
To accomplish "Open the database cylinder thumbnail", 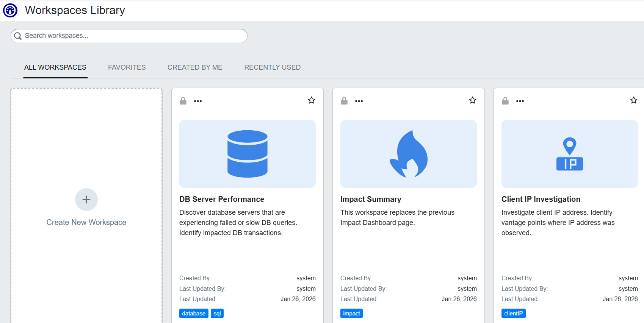I will 248,154.
